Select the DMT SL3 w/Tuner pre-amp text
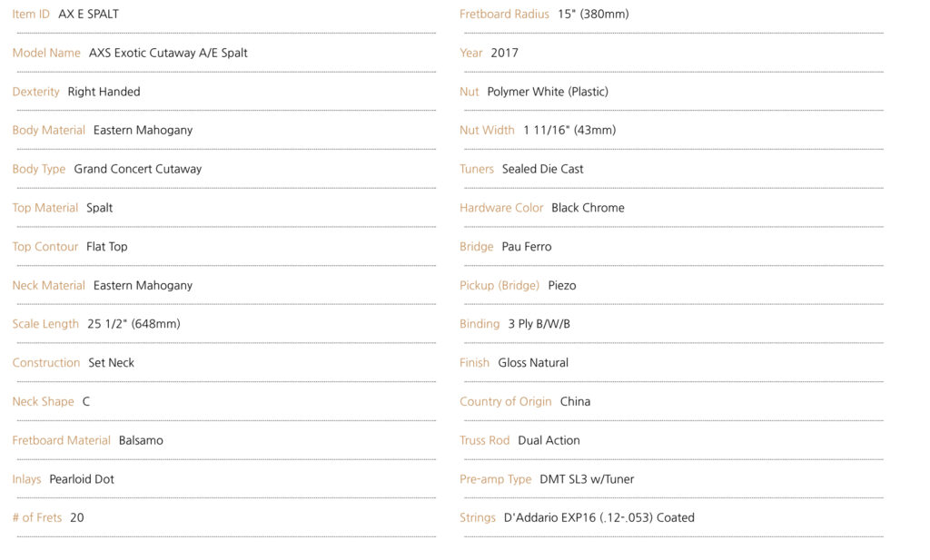 587,479
